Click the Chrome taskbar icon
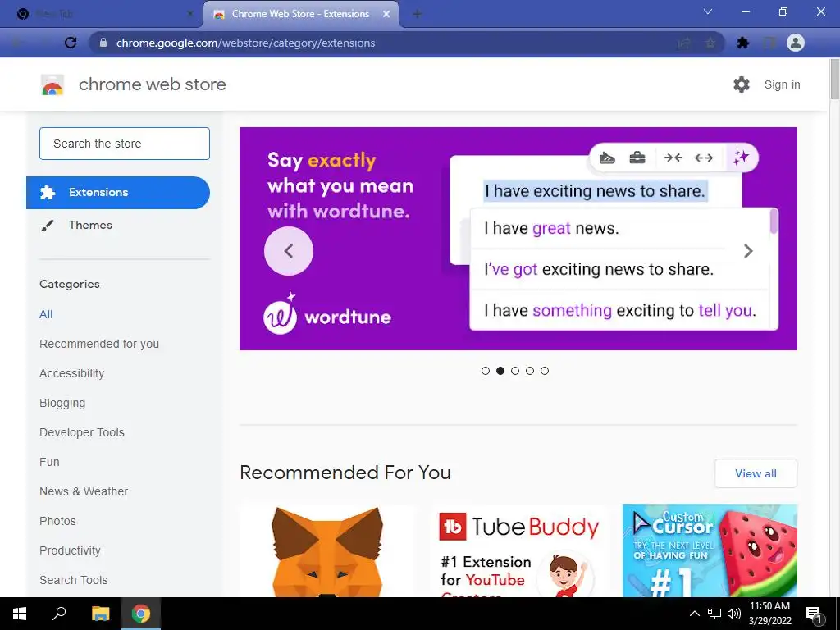Image resolution: width=840 pixels, height=630 pixels. (x=141, y=614)
